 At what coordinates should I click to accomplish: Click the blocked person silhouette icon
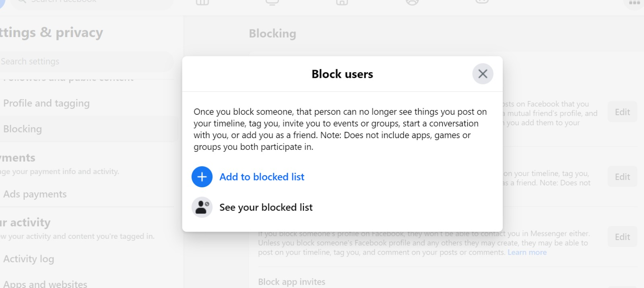tap(202, 207)
